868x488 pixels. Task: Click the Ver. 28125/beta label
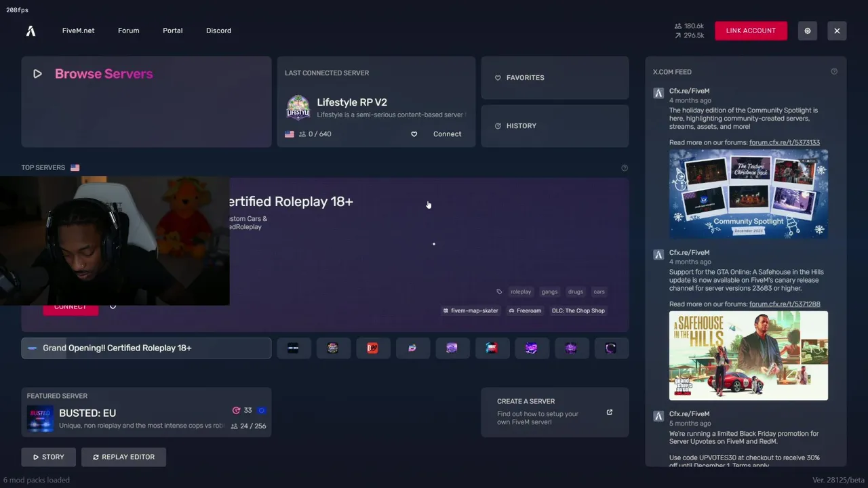point(837,480)
